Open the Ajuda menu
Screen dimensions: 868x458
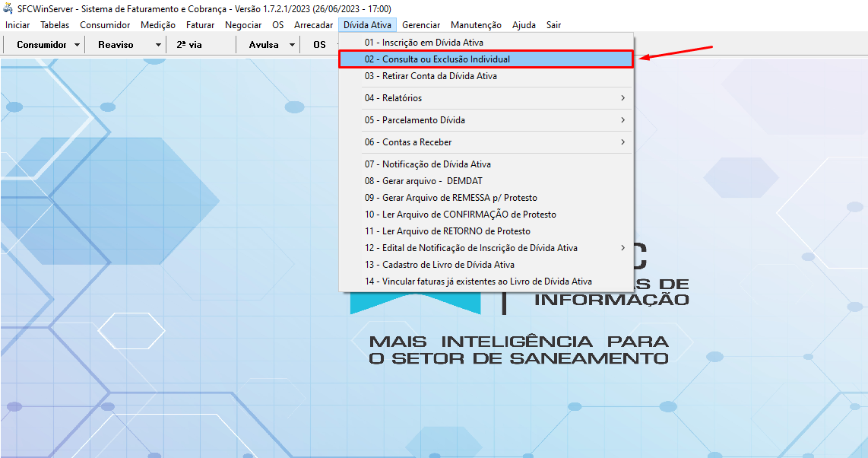(525, 24)
